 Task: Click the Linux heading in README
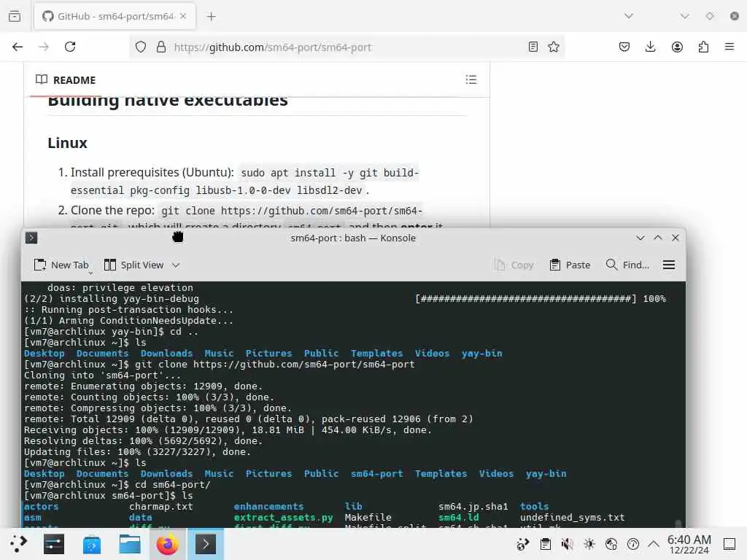pos(68,143)
